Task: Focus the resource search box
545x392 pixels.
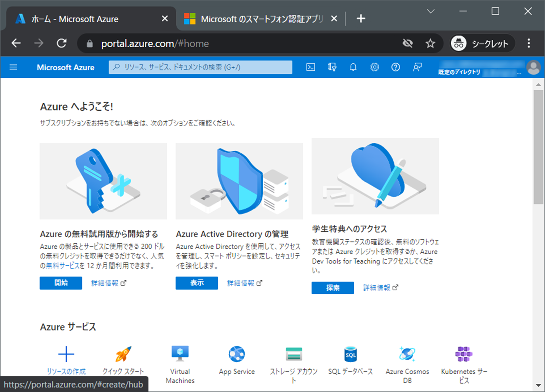Action: click(200, 67)
